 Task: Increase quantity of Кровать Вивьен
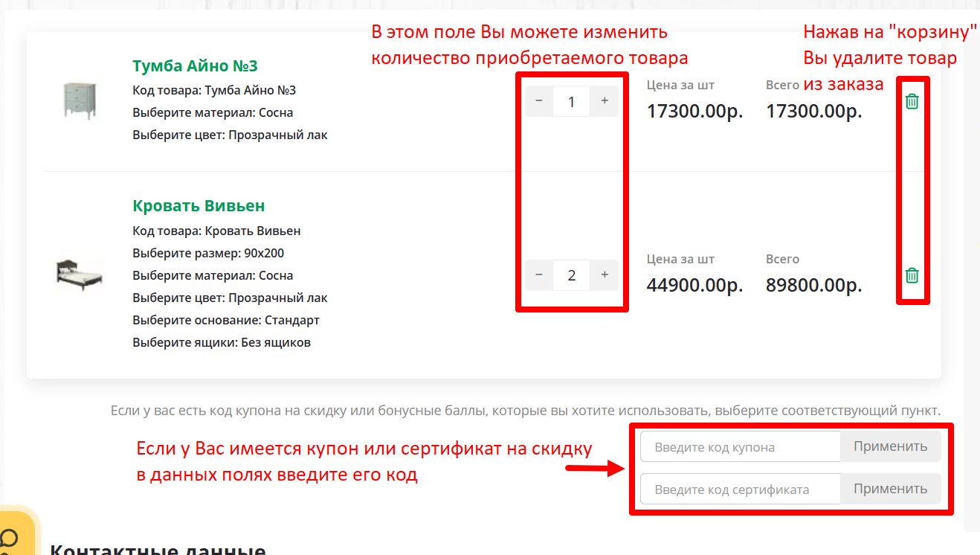pos(605,275)
